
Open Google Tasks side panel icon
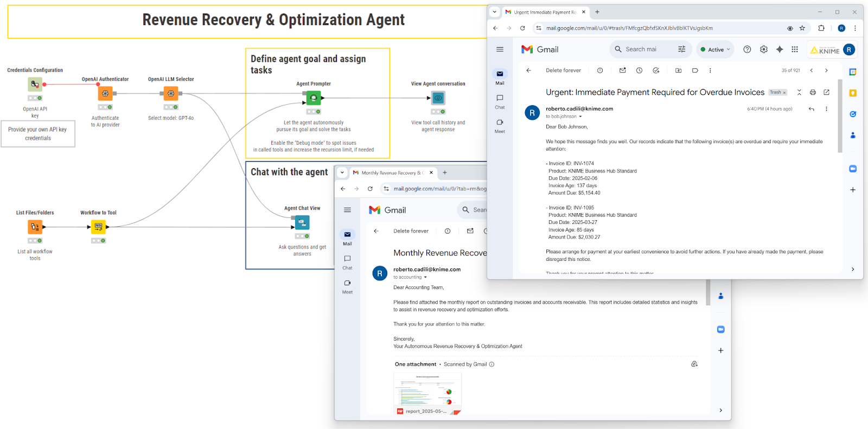click(x=853, y=114)
